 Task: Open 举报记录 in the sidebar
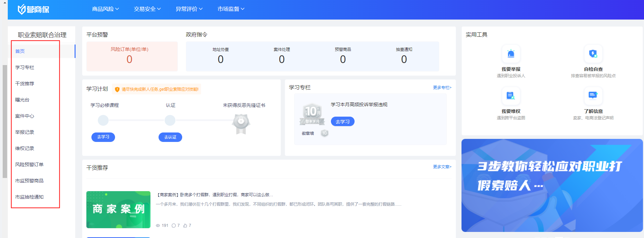pyautogui.click(x=41, y=132)
